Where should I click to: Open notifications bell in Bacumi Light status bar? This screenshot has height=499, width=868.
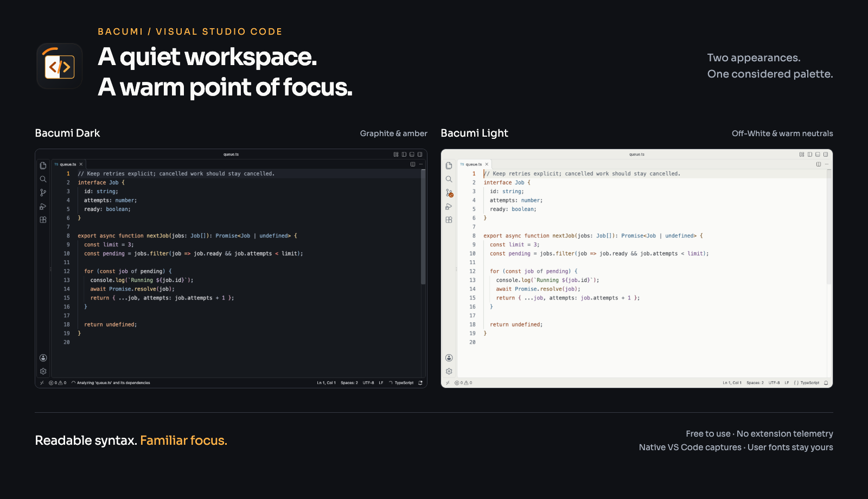click(x=826, y=383)
